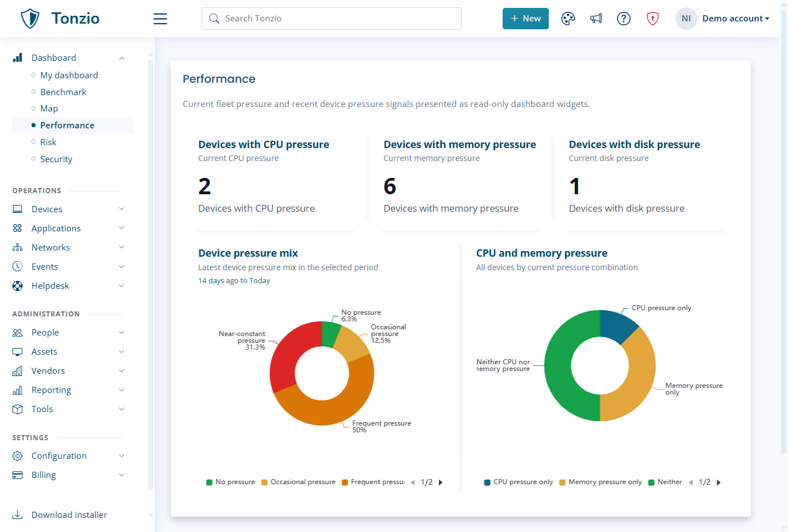The width and height of the screenshot is (788, 532).
Task: Open the announcements megaphone icon
Action: pyautogui.click(x=596, y=19)
